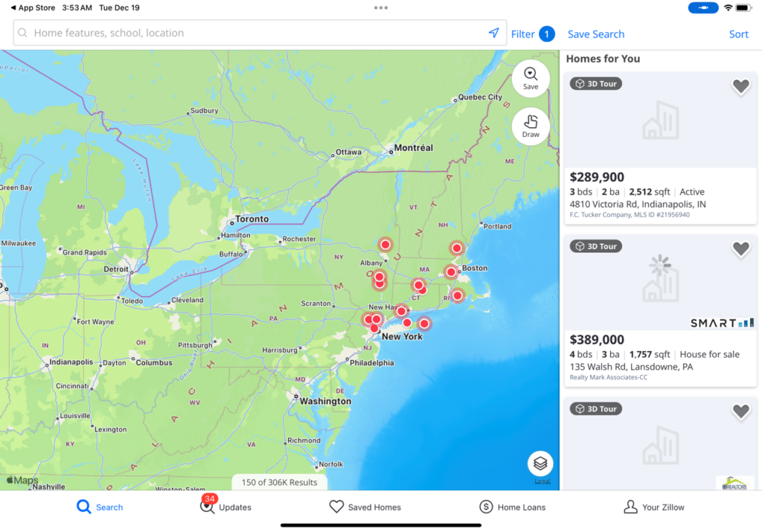Click the "$389,000" price
This screenshot has width=762, height=532.
tap(597, 339)
